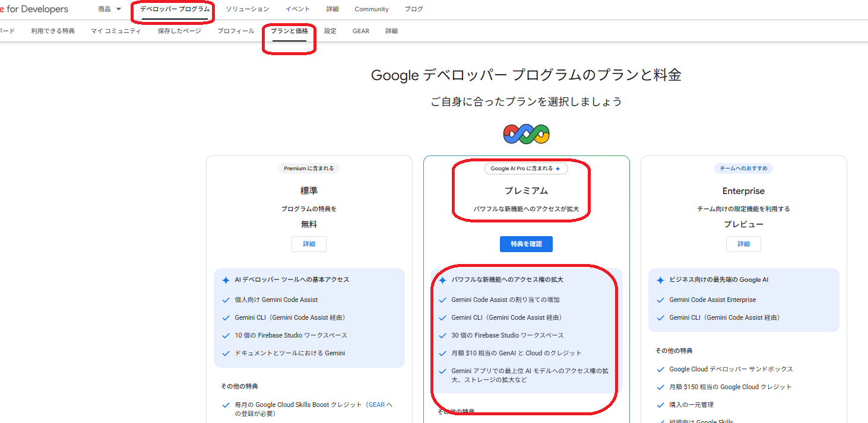This screenshot has height=423, width=868.
Task: Click the sparkle icon beside AI デベロッパー ツールへの基本アクセス
Action: (x=225, y=279)
